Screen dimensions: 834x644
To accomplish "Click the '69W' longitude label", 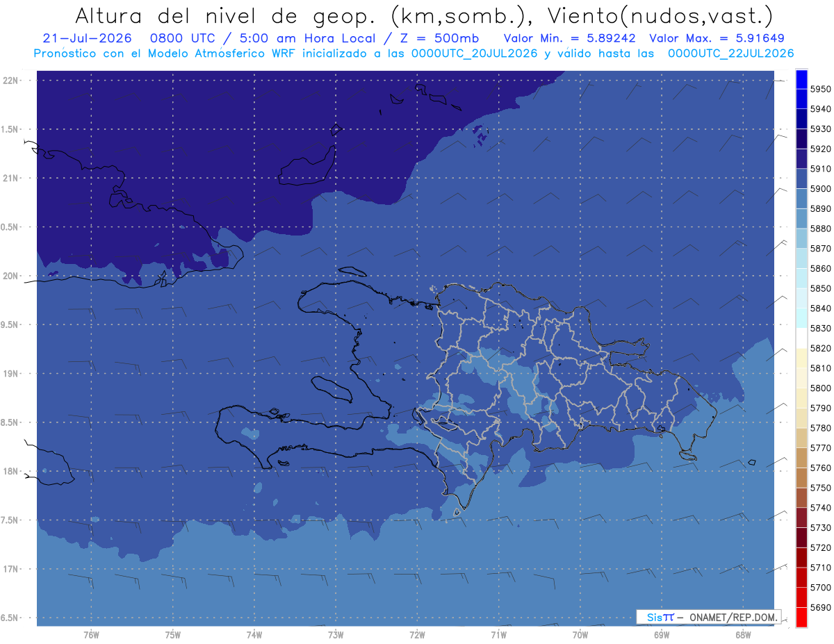I will coord(662,634).
